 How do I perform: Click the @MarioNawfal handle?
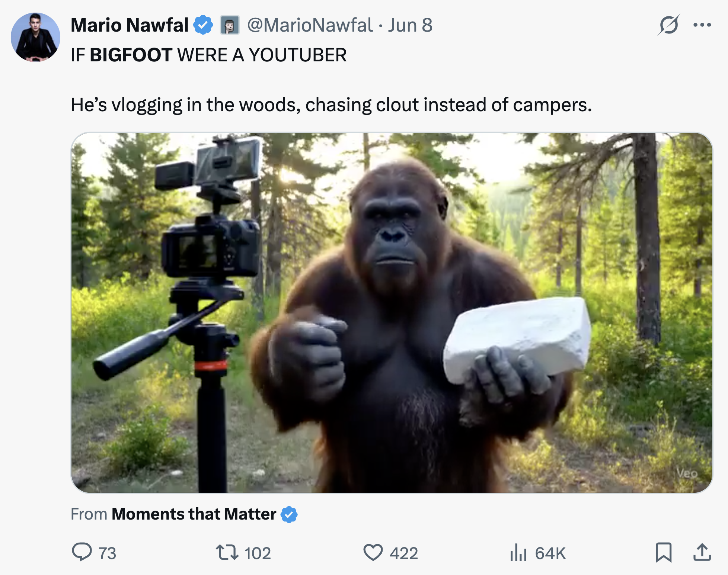coord(309,25)
